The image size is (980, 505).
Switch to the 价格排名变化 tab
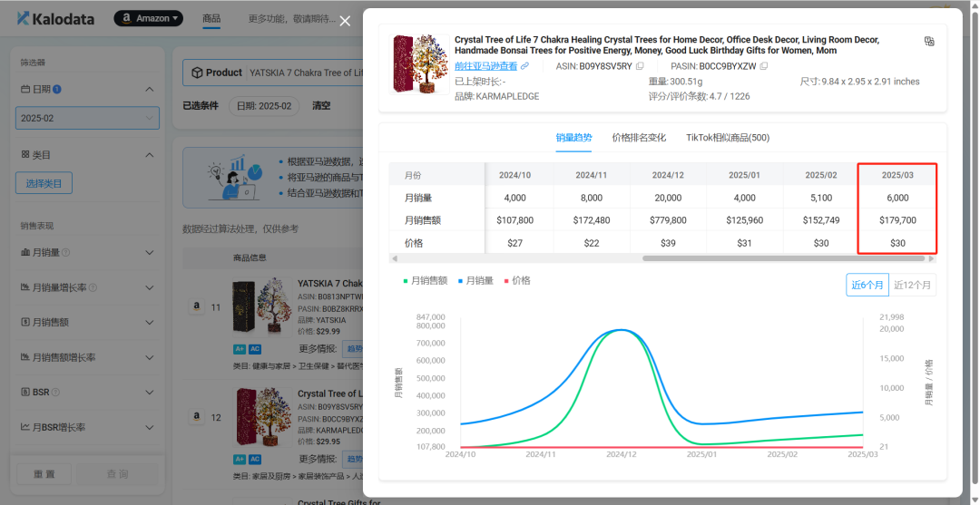pos(639,138)
